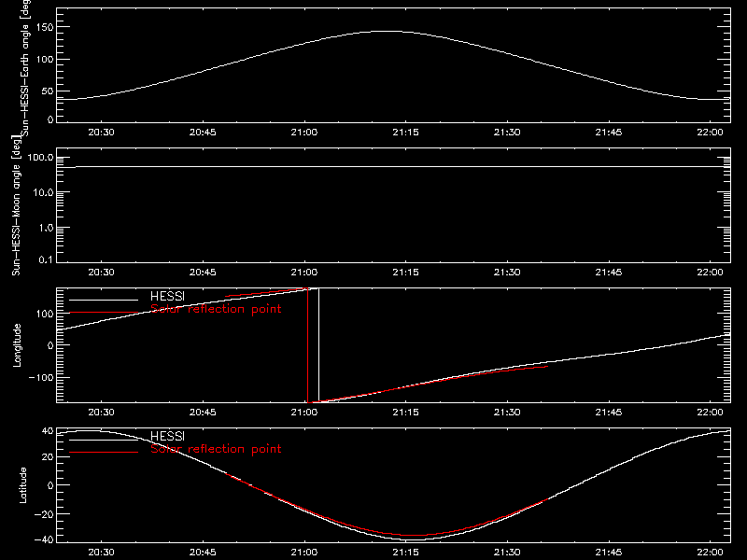Click the 10.0 tick on Moon angle plot
The width and height of the screenshot is (747, 560).
[x=43, y=192]
